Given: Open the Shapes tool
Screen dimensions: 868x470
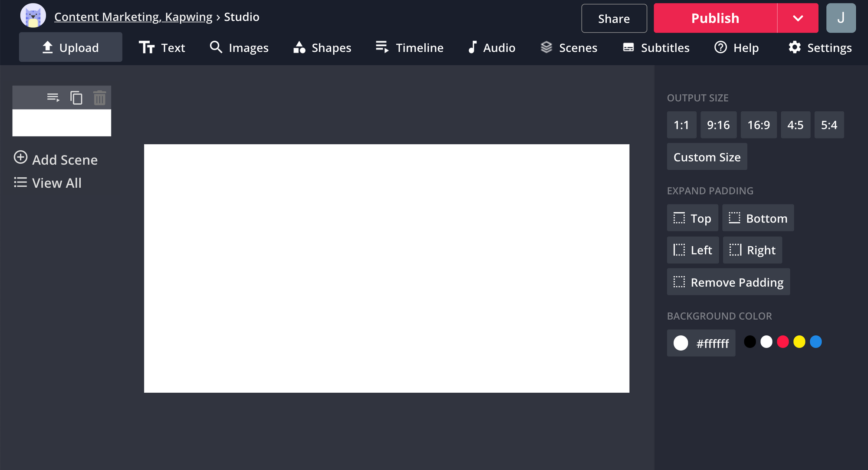Looking at the screenshot, I should [x=322, y=47].
